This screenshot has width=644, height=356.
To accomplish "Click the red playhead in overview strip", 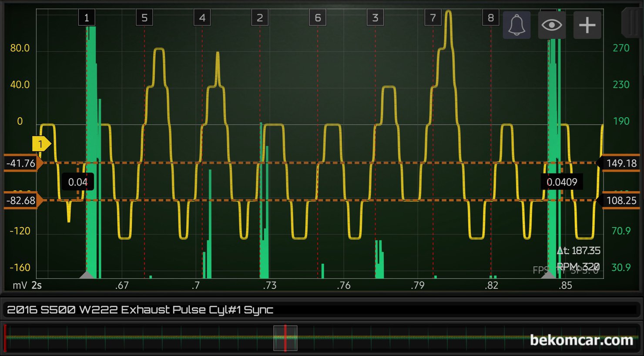I will (x=285, y=338).
